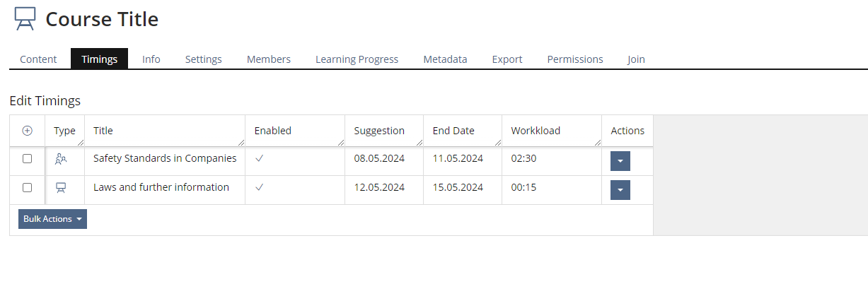The width and height of the screenshot is (868, 284).
Task: Click the presentation icon for Laws row
Action: [x=61, y=188]
